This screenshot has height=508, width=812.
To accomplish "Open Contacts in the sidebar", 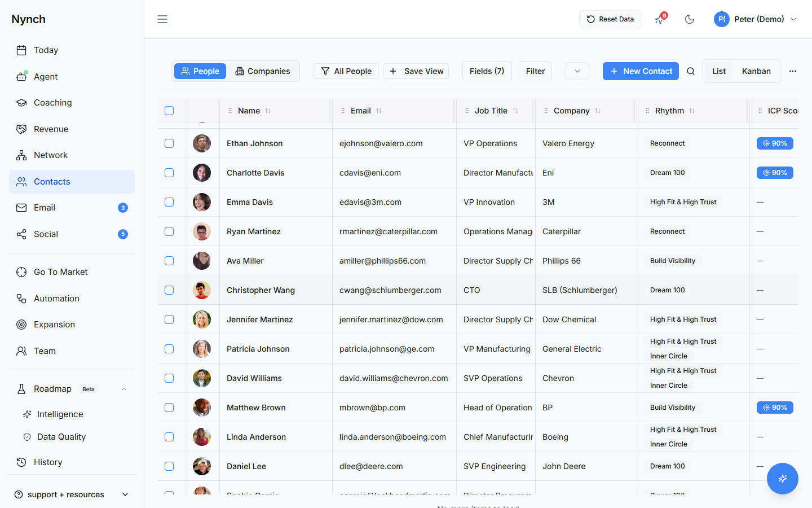I will pos(72,182).
